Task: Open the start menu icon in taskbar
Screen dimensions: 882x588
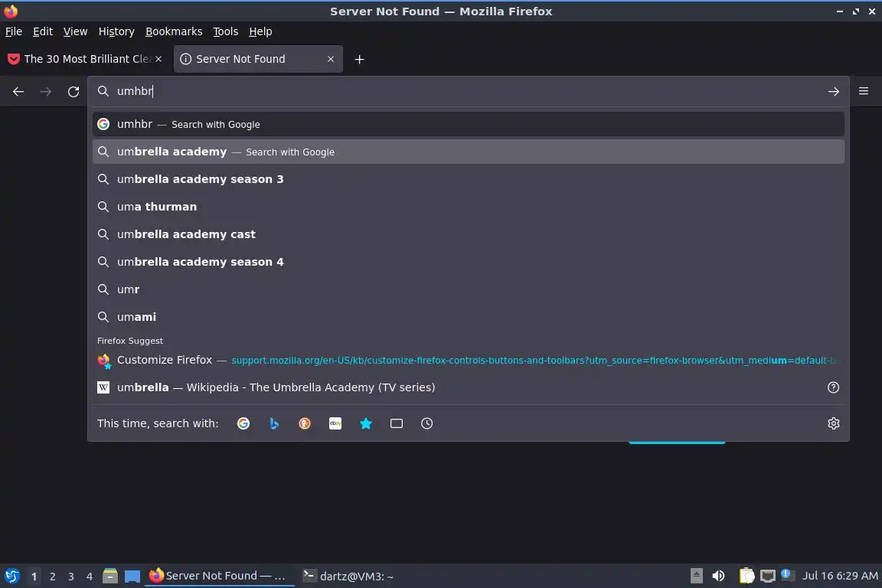Action: point(11,576)
